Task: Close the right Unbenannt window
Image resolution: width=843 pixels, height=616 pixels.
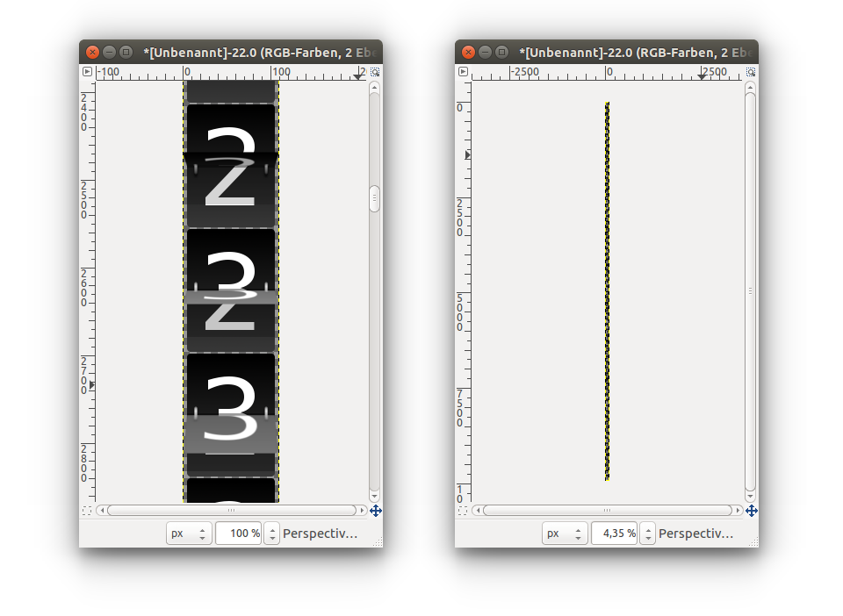Action: pyautogui.click(x=468, y=52)
